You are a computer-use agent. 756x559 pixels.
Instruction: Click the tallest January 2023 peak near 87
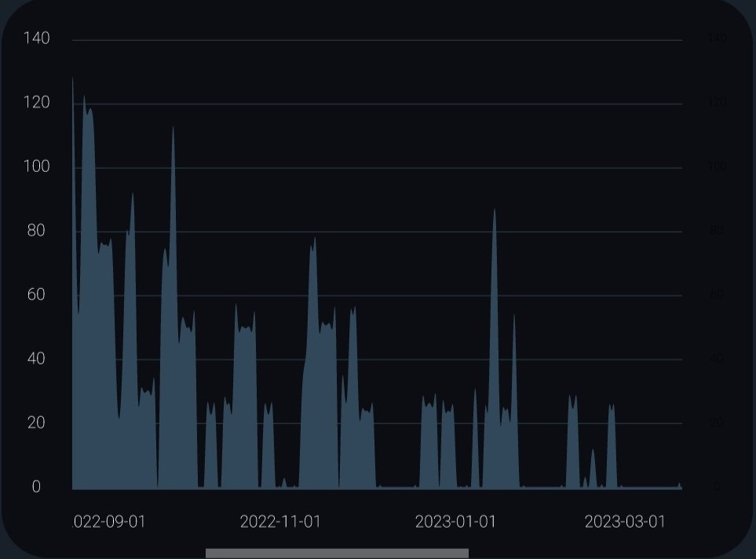tap(494, 214)
